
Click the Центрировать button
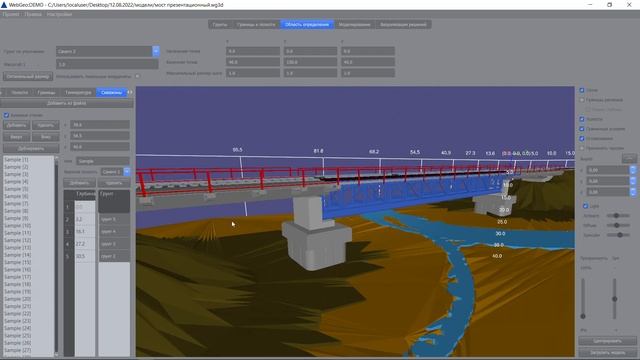607,341
